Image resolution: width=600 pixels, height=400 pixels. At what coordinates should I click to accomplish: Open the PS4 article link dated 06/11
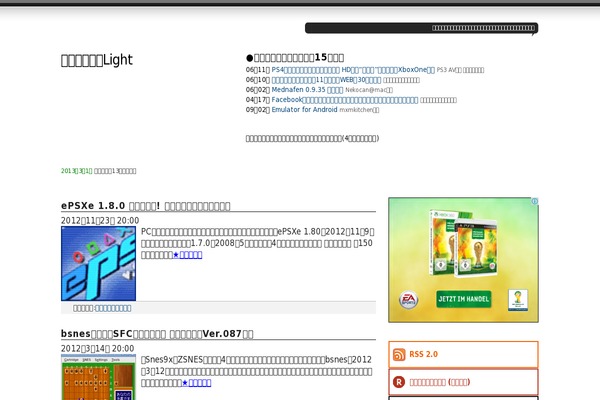(x=353, y=70)
